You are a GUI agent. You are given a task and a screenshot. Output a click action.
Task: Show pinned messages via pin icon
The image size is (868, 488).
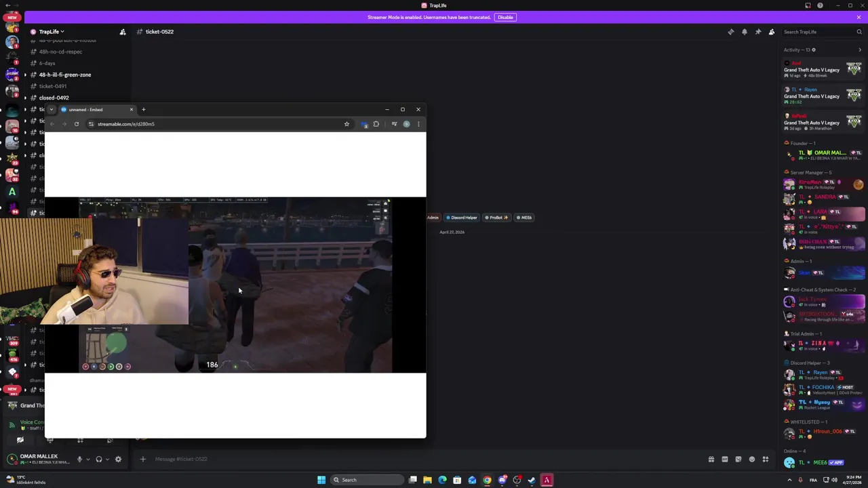(x=757, y=32)
